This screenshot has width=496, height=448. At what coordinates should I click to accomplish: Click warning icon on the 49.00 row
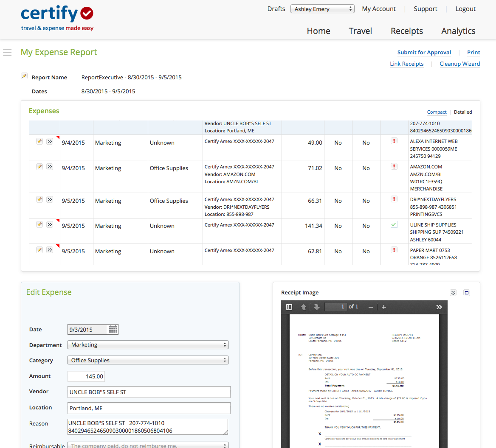point(394,141)
